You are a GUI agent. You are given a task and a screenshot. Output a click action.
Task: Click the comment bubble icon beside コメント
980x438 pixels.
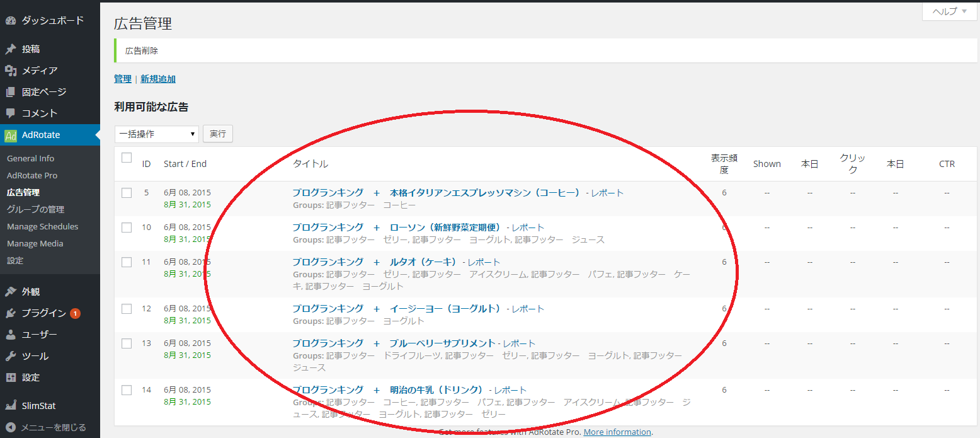[11, 113]
